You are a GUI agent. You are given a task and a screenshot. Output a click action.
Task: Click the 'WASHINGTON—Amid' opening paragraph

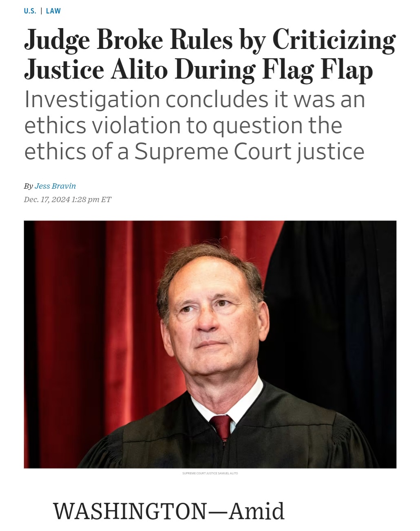pos(169,511)
